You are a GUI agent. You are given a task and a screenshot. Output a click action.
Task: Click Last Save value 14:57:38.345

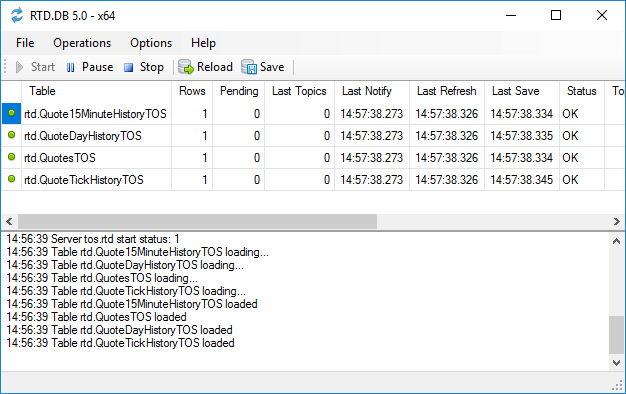521,180
